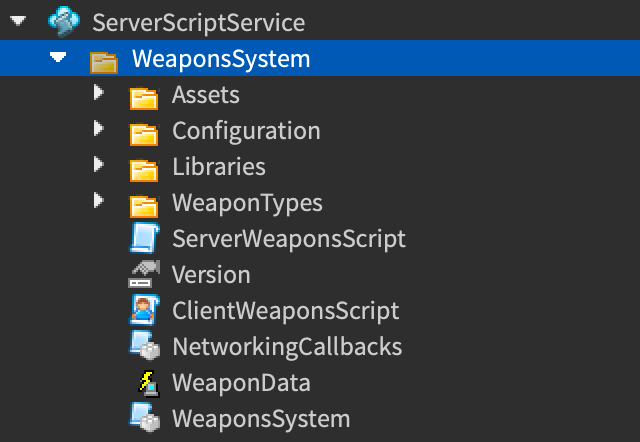Select the bottom WeaponsSystem module name
Screen dimensions: 640x442
261,419
